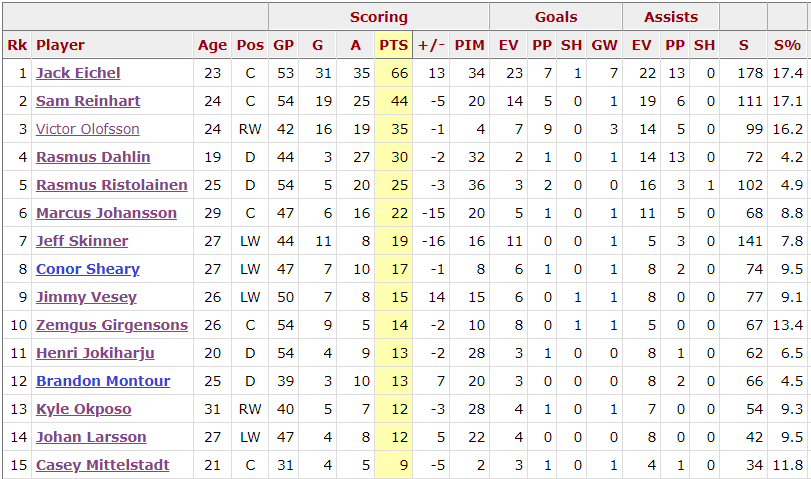Image resolution: width=811 pixels, height=479 pixels.
Task: Sort table by PTS column header
Action: 394,45
